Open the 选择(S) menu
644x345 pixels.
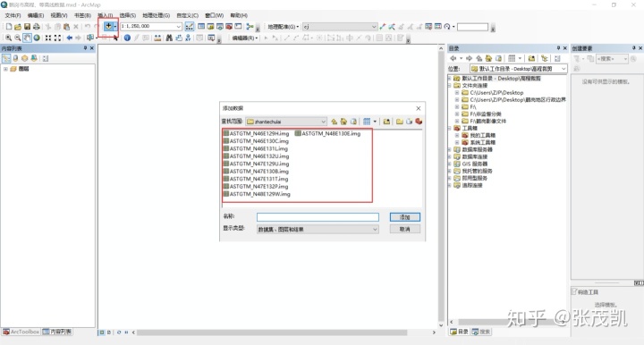pyautogui.click(x=128, y=15)
